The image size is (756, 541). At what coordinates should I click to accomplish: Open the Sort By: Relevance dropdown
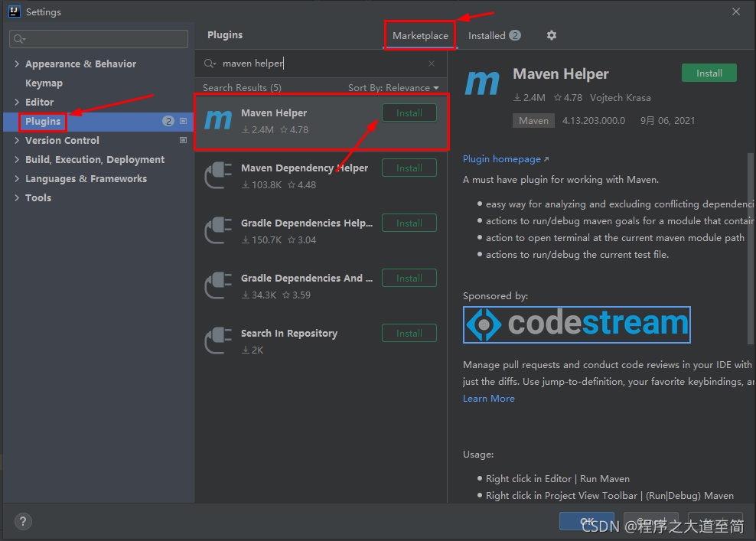tap(393, 88)
